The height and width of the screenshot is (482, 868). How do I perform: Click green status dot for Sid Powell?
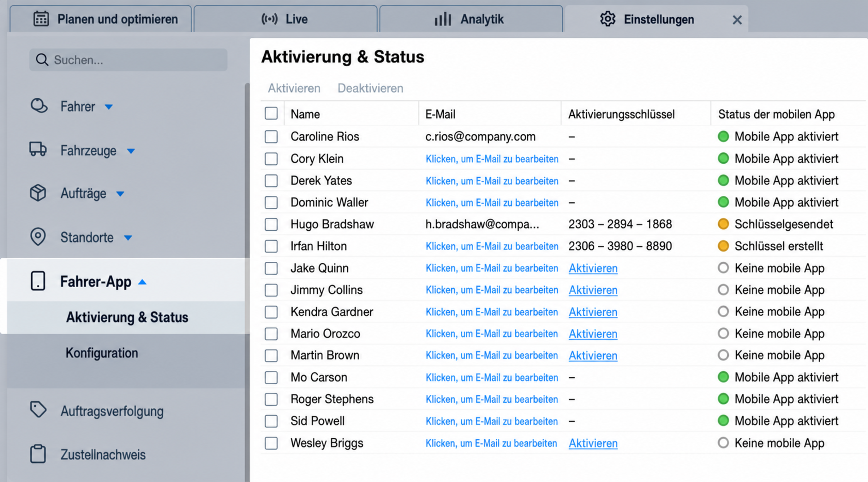[723, 421]
